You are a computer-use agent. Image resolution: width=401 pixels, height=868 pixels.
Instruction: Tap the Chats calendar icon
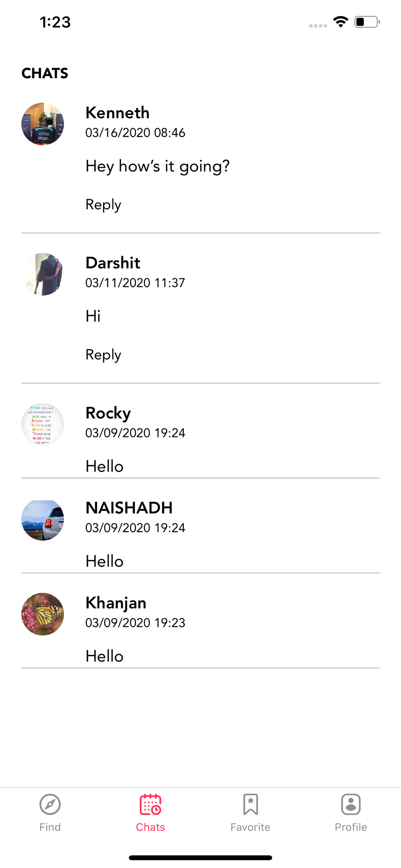click(x=150, y=804)
